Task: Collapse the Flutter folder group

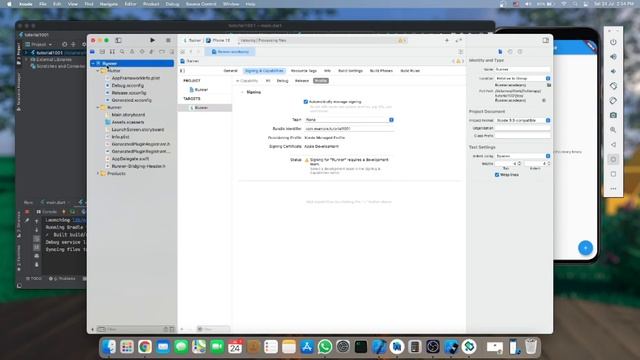Action: pyautogui.click(x=98, y=71)
